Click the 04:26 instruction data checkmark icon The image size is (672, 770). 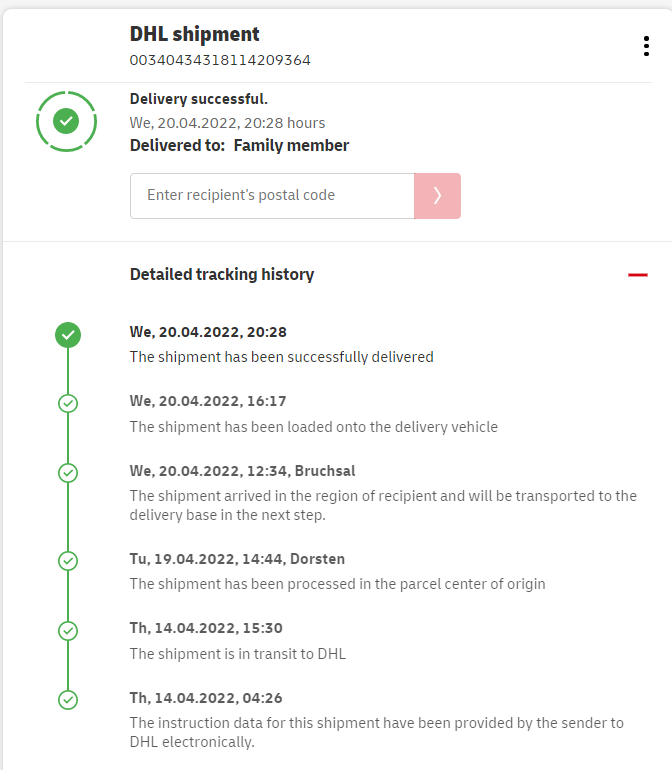68,700
